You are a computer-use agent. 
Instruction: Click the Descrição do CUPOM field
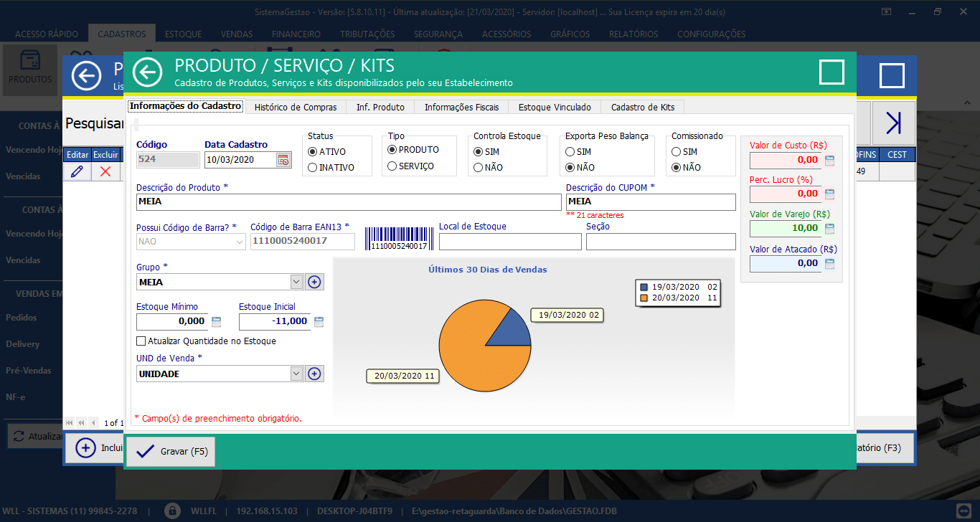[x=651, y=201]
